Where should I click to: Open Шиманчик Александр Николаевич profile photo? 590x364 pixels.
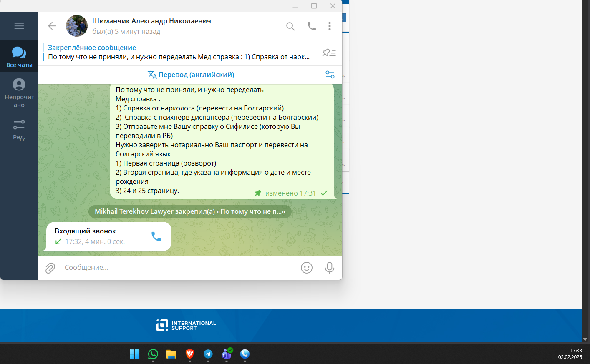77,26
